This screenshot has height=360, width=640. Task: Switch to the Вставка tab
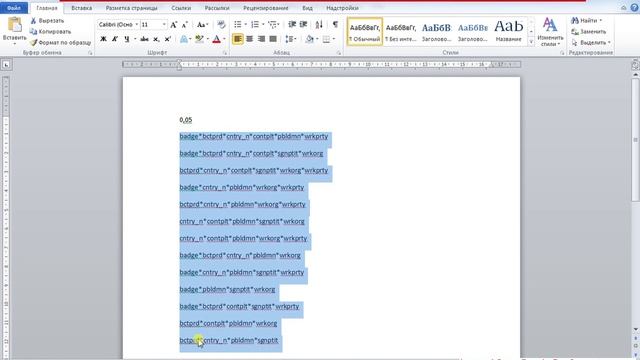(x=81, y=8)
